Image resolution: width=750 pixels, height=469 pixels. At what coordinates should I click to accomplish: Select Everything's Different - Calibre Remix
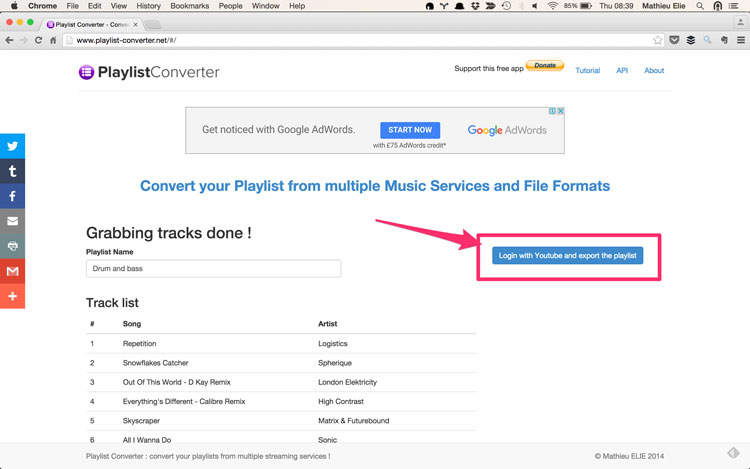coord(184,402)
